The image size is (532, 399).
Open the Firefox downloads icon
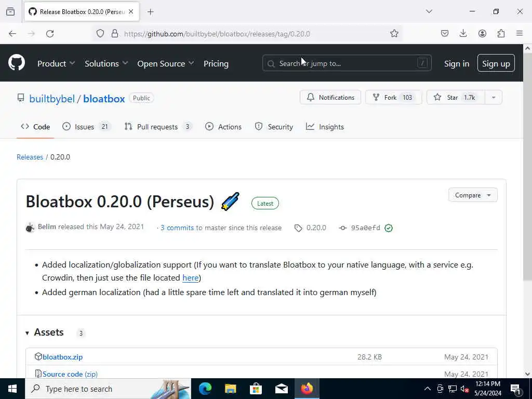(x=463, y=34)
